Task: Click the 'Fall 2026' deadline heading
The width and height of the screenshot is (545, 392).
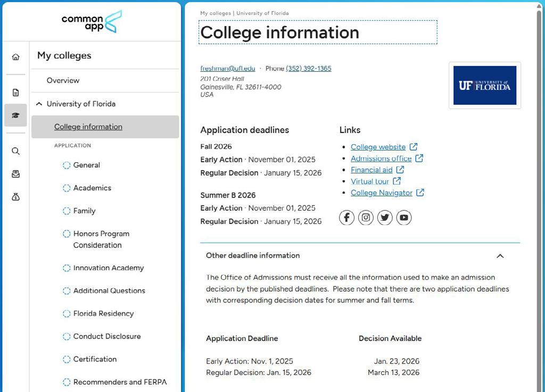Action: pos(216,146)
